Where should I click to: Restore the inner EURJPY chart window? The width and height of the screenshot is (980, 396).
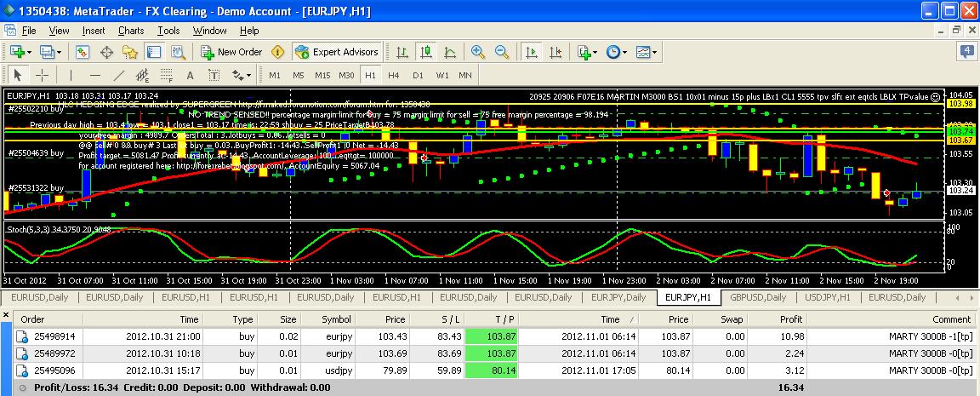(x=956, y=30)
